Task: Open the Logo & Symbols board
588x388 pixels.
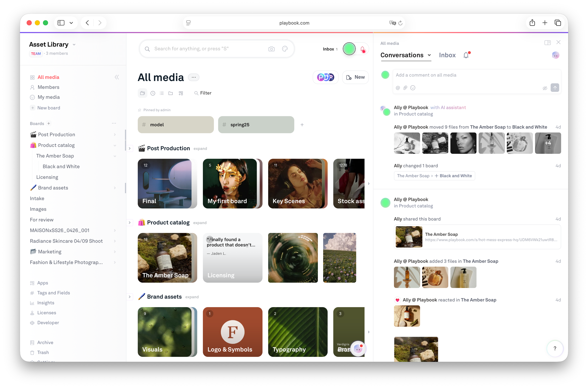Action: pyautogui.click(x=233, y=332)
